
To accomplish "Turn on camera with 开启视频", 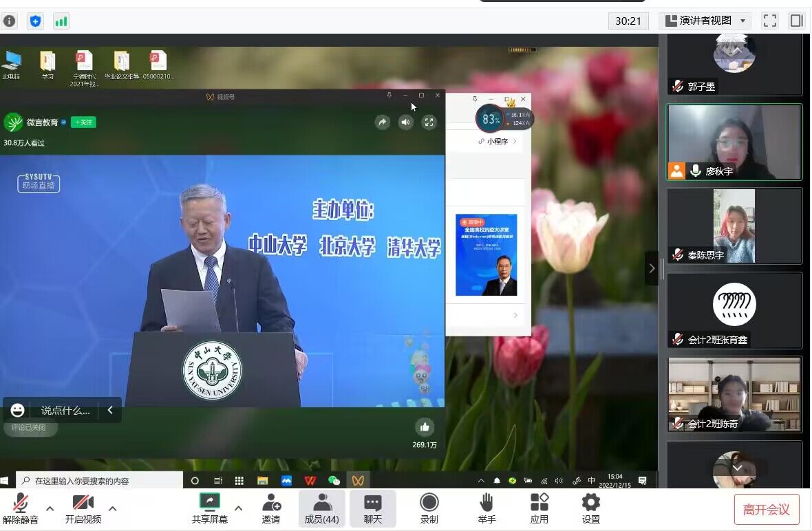I will pos(83,503).
